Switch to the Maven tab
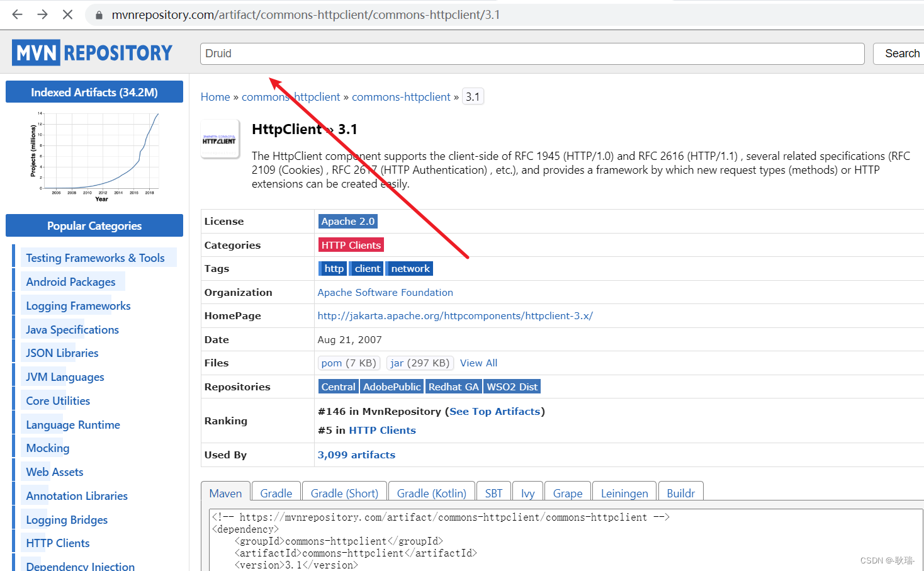Image resolution: width=924 pixels, height=571 pixels. coord(225,493)
